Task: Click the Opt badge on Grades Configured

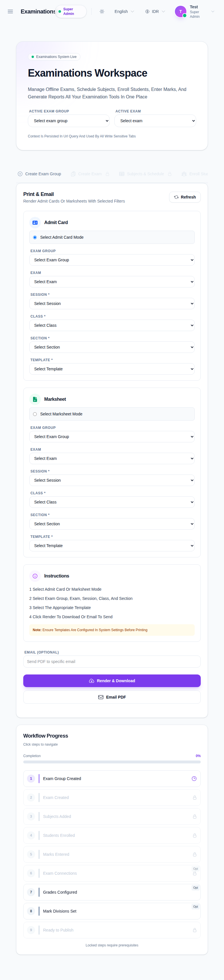Action: coord(196,888)
